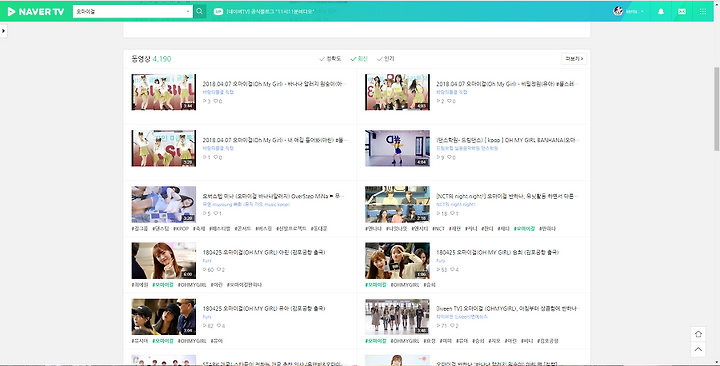Click #김포공항 tag under the liveen TV video

pyautogui.click(x=548, y=341)
